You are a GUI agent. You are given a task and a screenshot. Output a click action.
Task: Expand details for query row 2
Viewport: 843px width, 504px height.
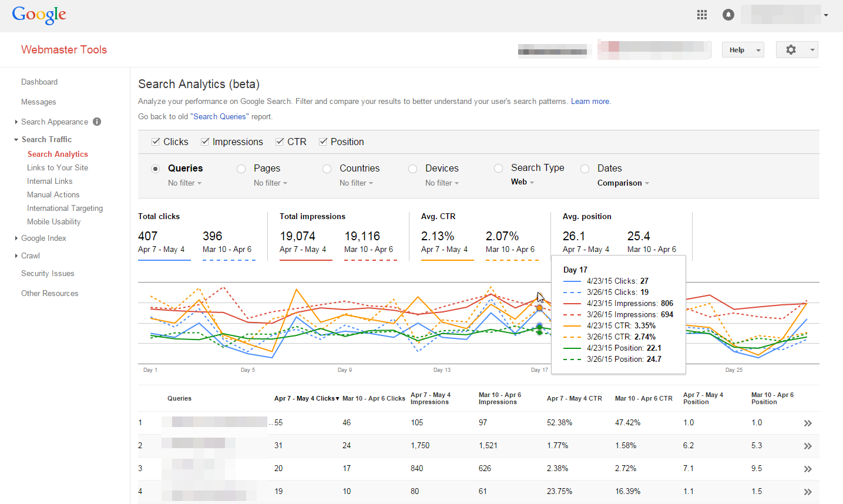click(x=808, y=446)
